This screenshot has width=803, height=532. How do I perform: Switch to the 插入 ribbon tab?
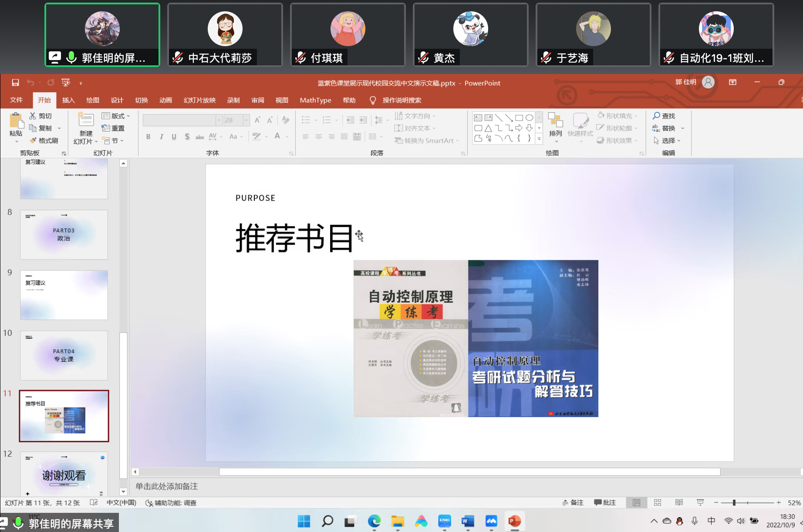pyautogui.click(x=68, y=100)
